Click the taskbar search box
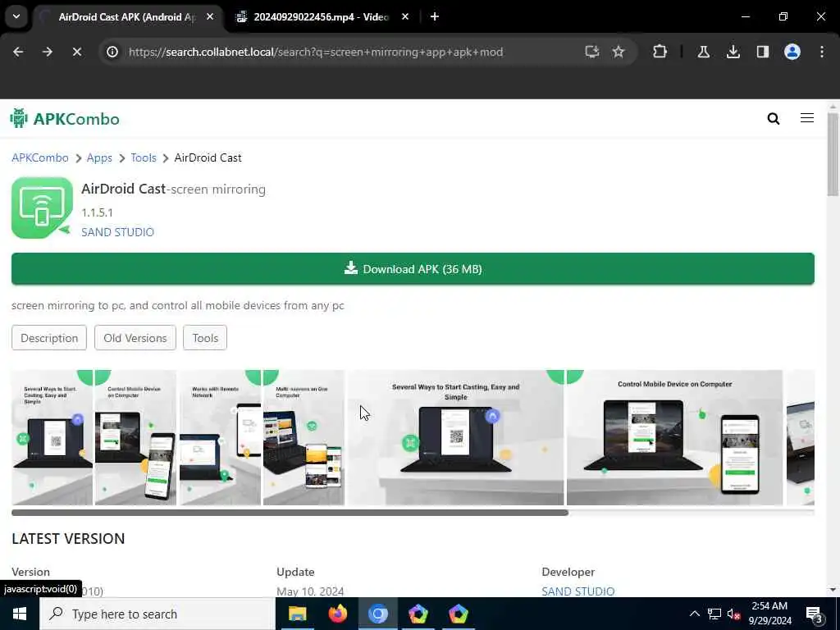The height and width of the screenshot is (630, 840). (x=157, y=614)
